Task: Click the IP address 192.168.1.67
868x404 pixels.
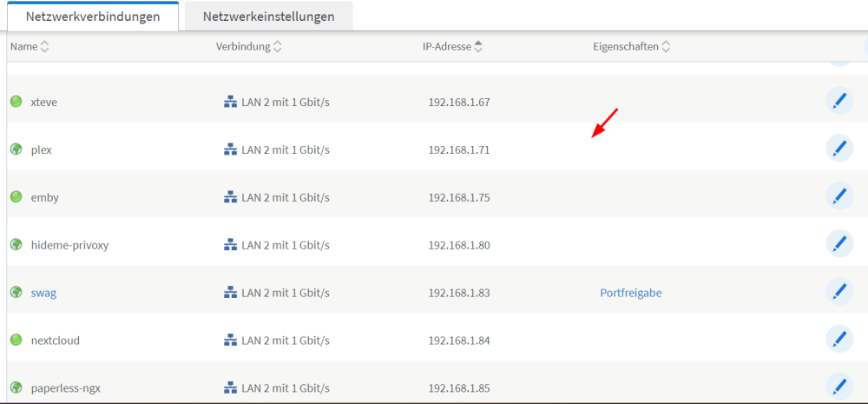Action: tap(459, 103)
